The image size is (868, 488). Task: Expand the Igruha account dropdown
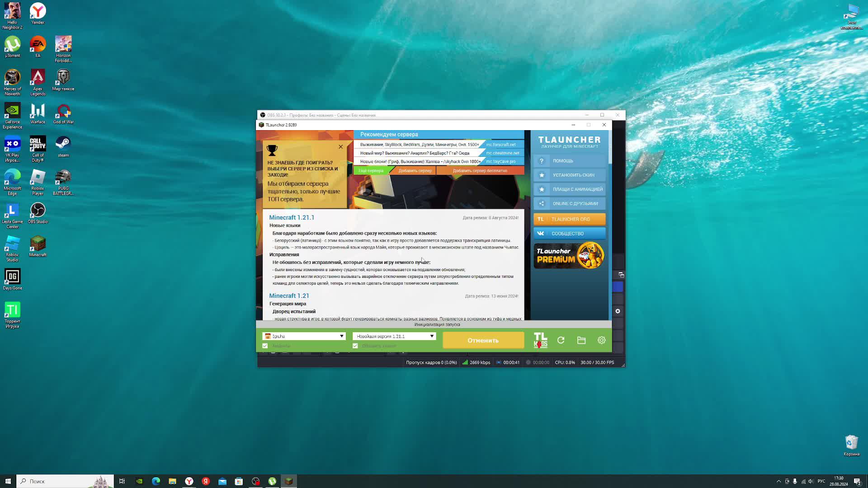tap(342, 336)
